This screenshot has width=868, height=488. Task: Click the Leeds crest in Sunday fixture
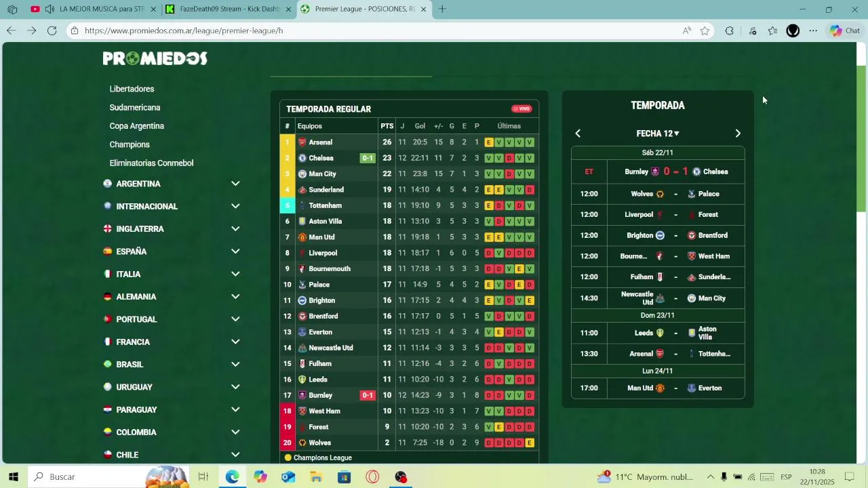click(x=659, y=333)
